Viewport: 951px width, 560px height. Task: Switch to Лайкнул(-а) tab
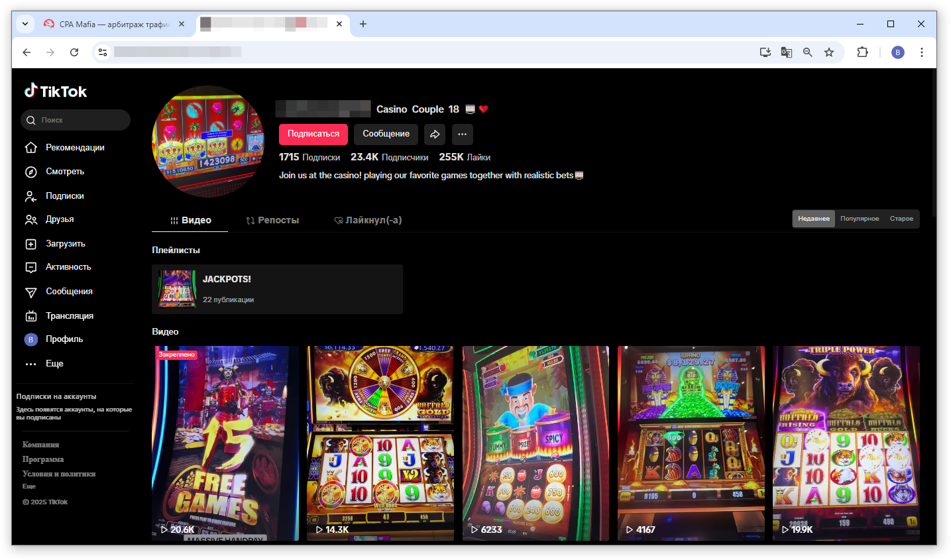[x=368, y=221]
